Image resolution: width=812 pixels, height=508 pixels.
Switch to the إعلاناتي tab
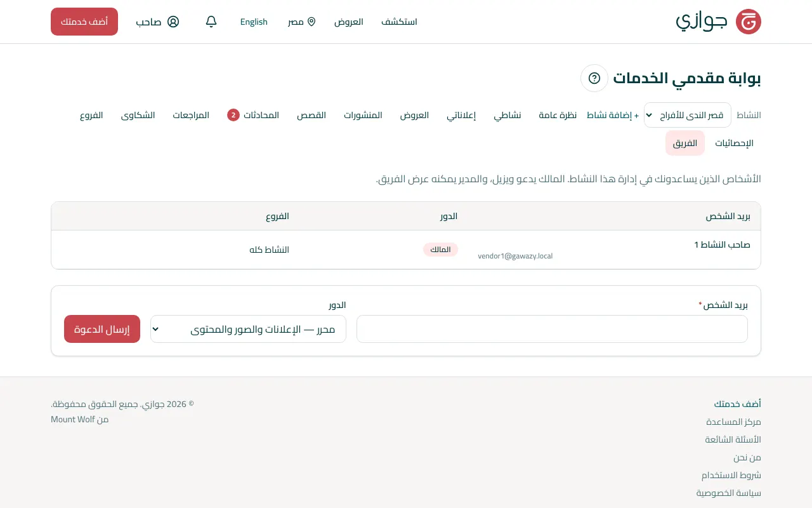point(462,115)
